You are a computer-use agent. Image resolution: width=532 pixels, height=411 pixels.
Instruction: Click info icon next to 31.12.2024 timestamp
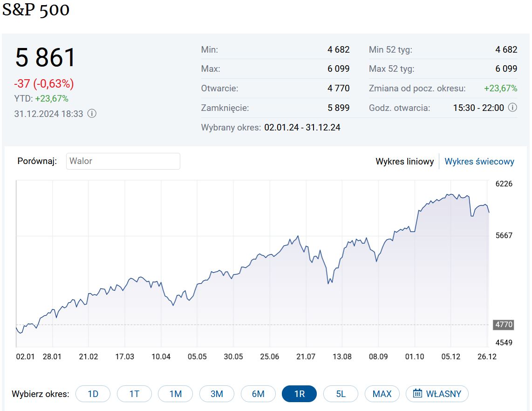(92, 113)
